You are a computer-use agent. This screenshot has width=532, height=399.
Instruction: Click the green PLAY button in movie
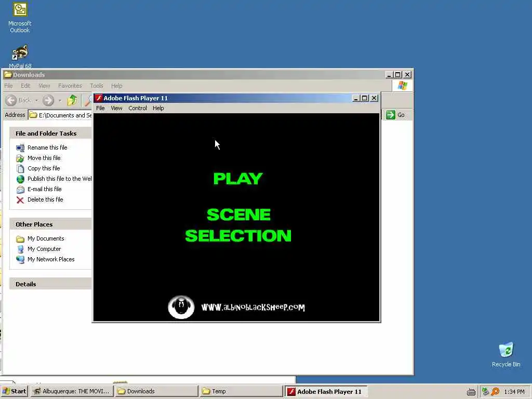[238, 179]
